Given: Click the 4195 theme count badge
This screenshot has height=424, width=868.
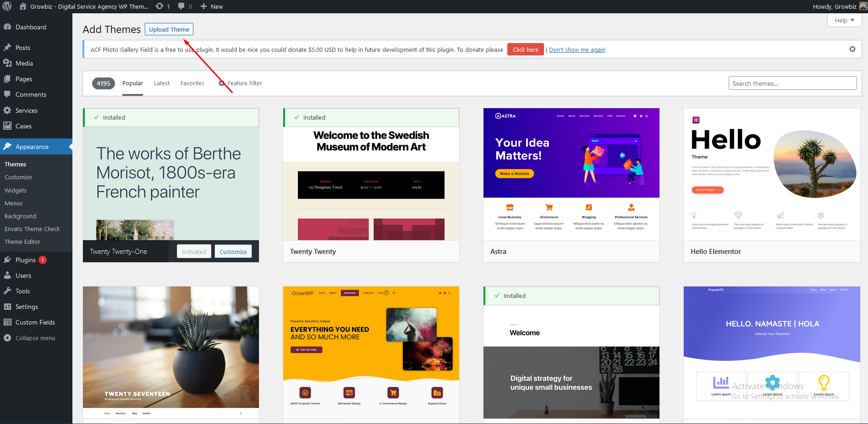Looking at the screenshot, I should 104,83.
